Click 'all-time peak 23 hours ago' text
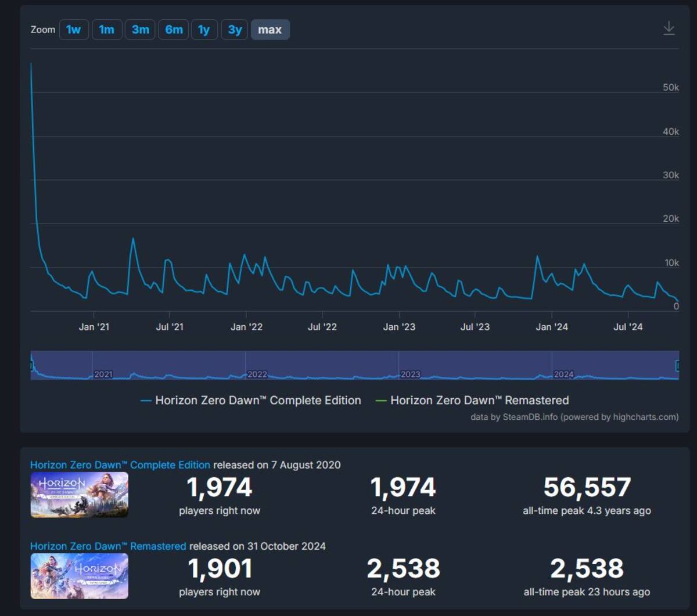Viewport: 697px width, 616px height. 587,592
